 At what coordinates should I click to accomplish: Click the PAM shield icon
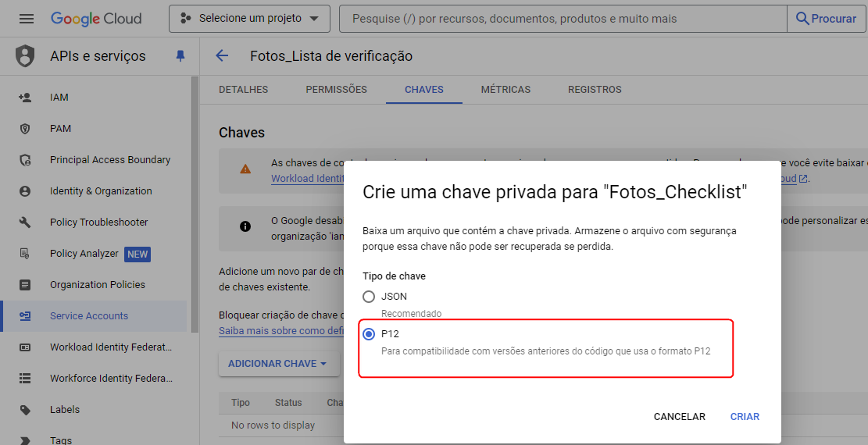coord(25,128)
